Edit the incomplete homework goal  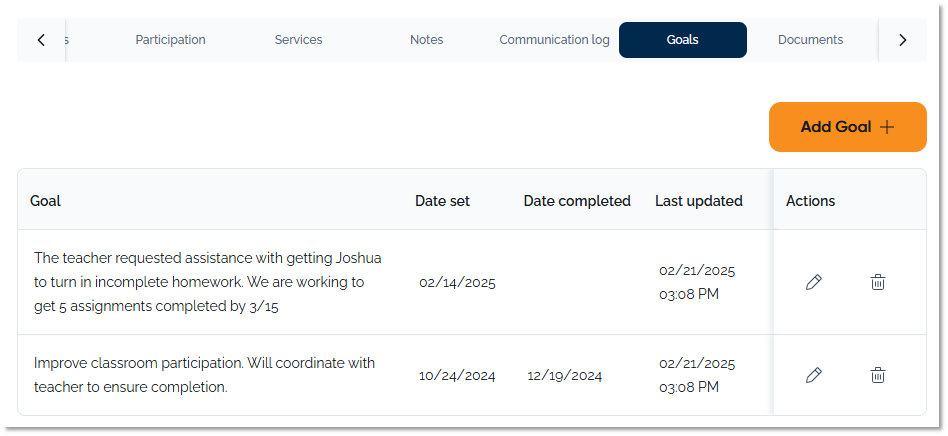coord(813,283)
